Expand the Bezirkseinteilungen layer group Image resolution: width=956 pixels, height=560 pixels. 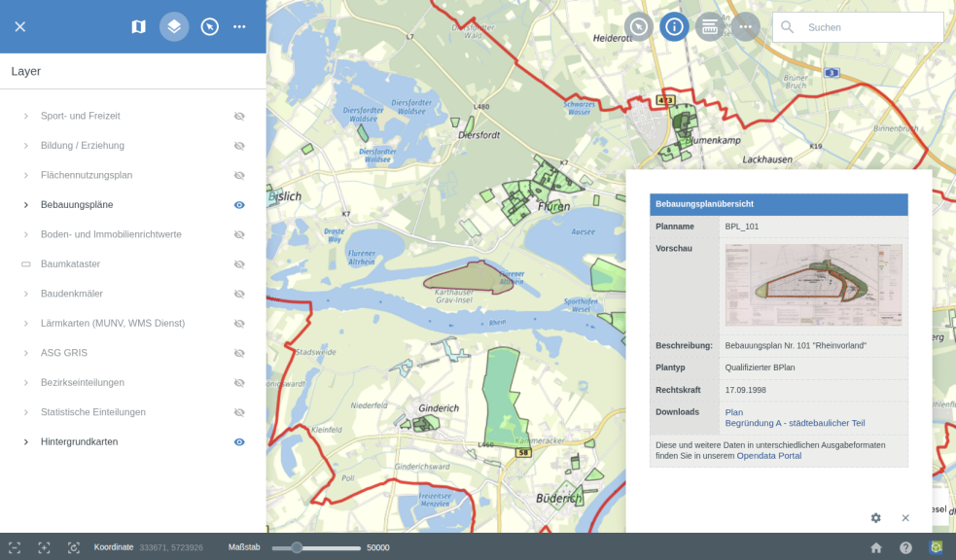coord(26,383)
